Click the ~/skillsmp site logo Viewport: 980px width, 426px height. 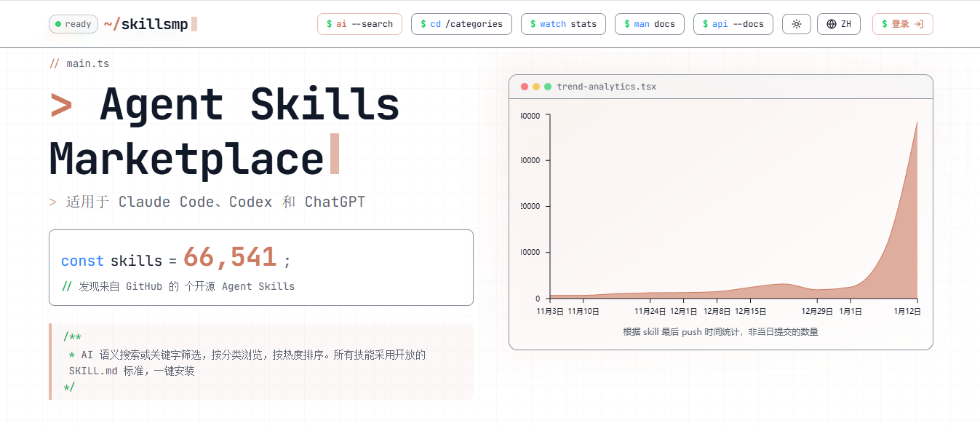coord(146,24)
